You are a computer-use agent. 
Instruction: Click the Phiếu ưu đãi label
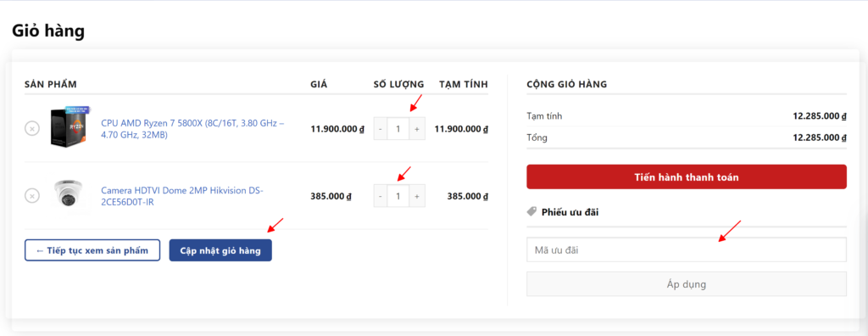point(570,212)
